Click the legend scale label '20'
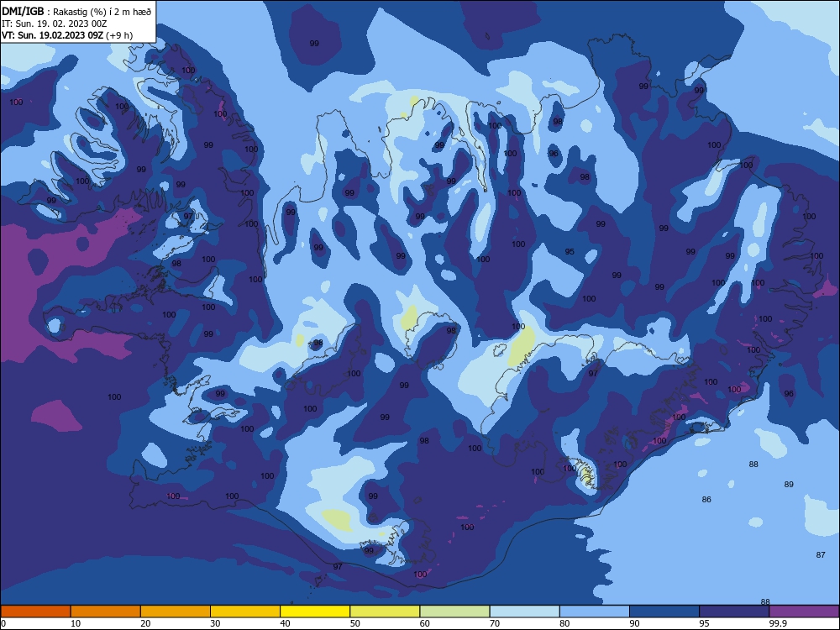The height and width of the screenshot is (630, 840). tap(145, 623)
